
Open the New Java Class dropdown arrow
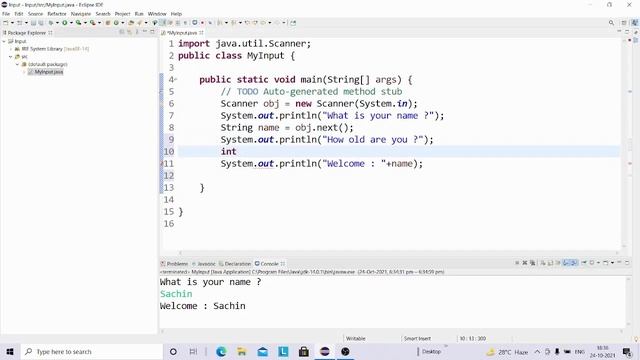tap(122, 23)
